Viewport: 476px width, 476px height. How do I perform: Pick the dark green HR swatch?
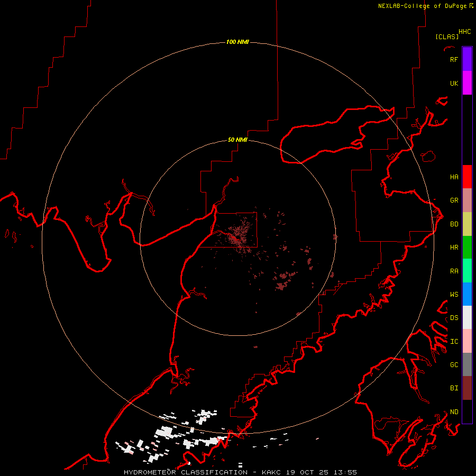467,247
